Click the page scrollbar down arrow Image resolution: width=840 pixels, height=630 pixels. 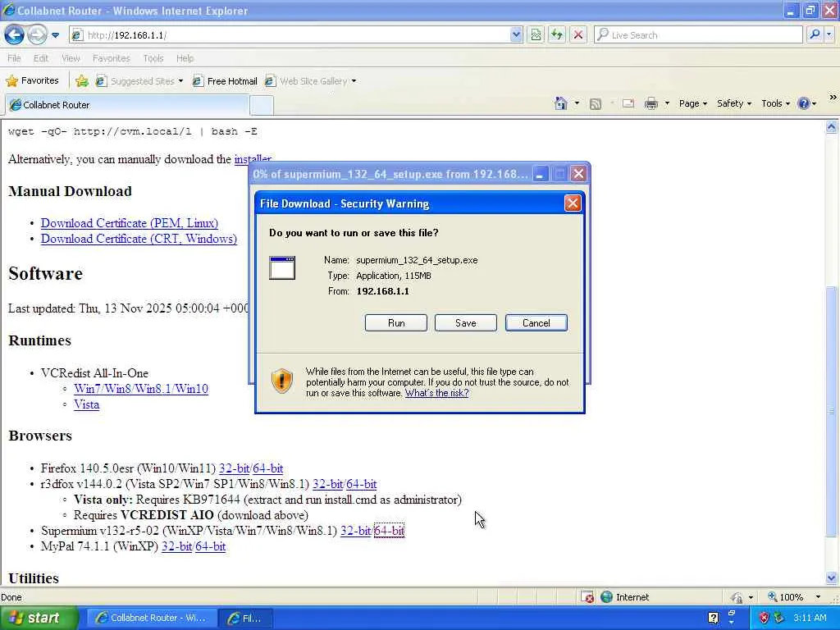click(832, 578)
